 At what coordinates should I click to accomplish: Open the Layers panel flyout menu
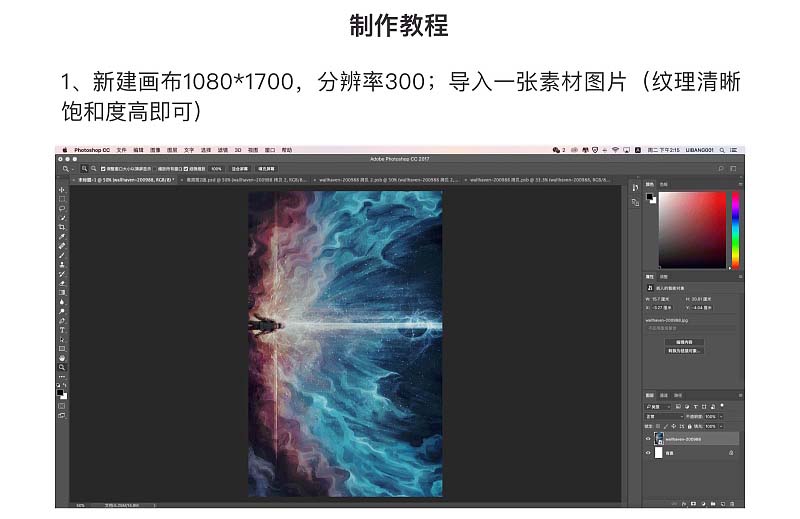(x=740, y=396)
